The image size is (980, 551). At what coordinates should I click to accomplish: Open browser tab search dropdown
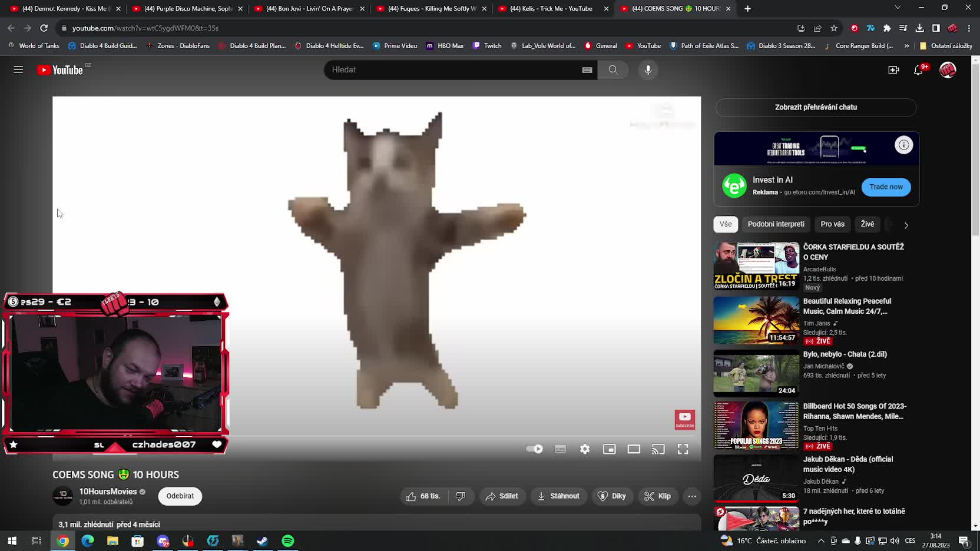(x=898, y=8)
